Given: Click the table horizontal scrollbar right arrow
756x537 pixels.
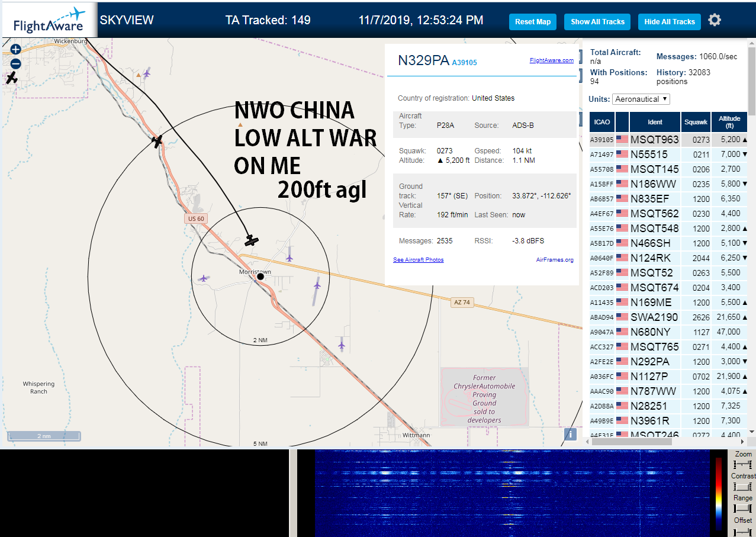Looking at the screenshot, I should click(x=742, y=441).
